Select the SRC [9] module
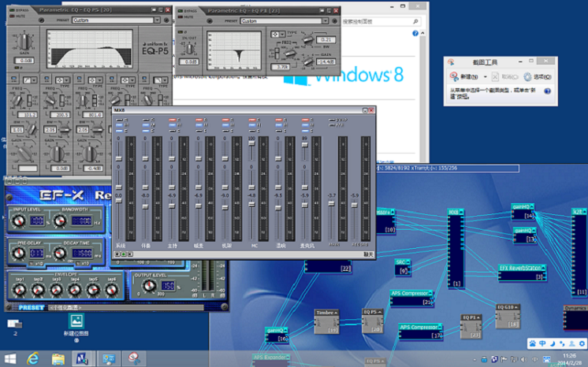 403,267
